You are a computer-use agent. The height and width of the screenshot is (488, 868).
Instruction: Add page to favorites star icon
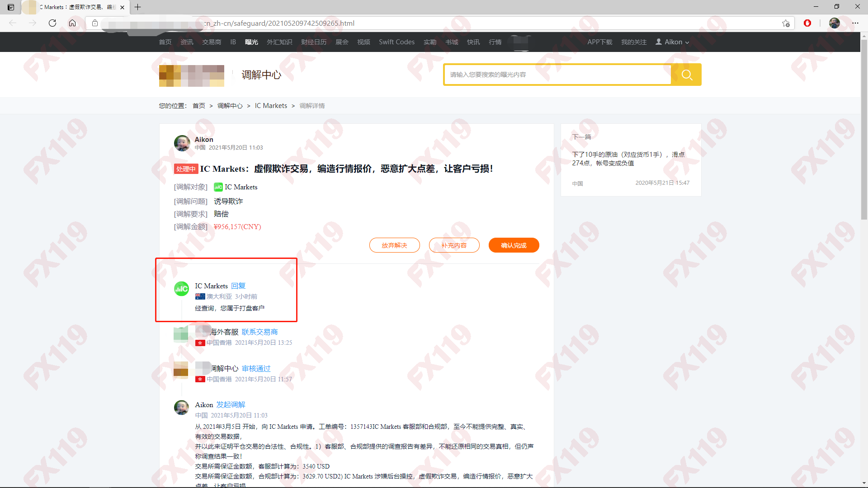[786, 23]
